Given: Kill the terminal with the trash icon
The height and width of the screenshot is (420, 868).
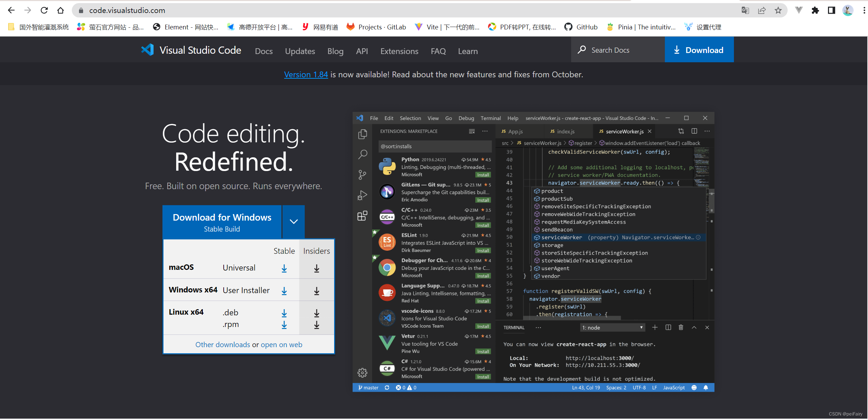Looking at the screenshot, I should pos(681,327).
